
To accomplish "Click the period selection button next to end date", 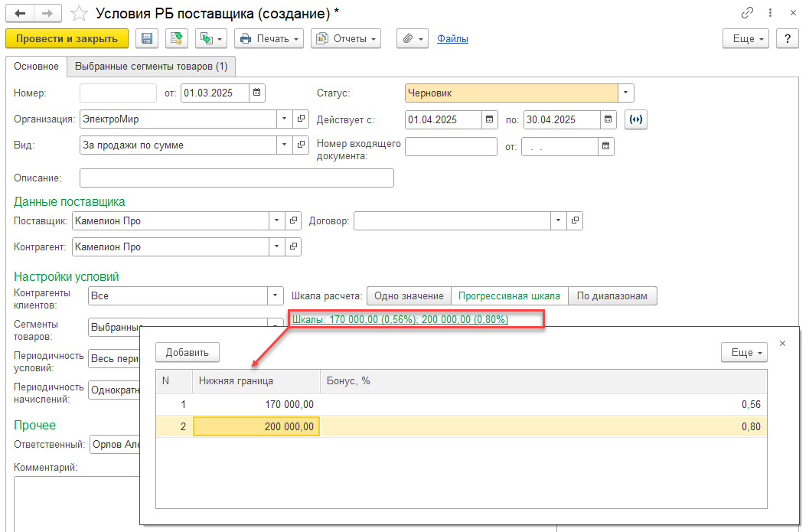I will pyautogui.click(x=636, y=119).
